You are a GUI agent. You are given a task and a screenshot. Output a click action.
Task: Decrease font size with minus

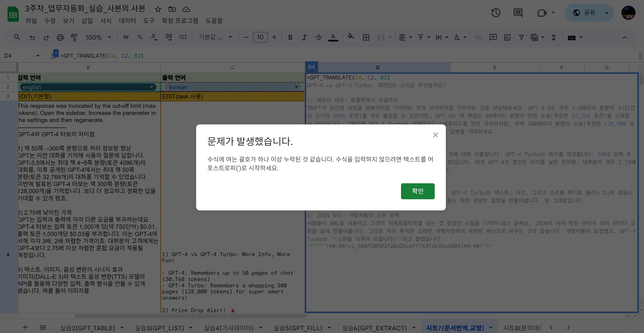coord(246,38)
